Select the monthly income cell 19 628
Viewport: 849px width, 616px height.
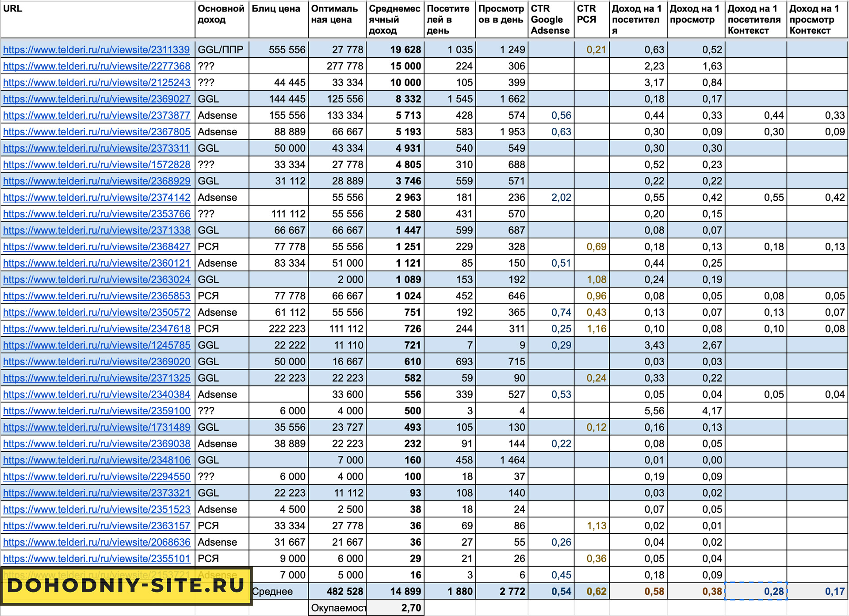[395, 50]
